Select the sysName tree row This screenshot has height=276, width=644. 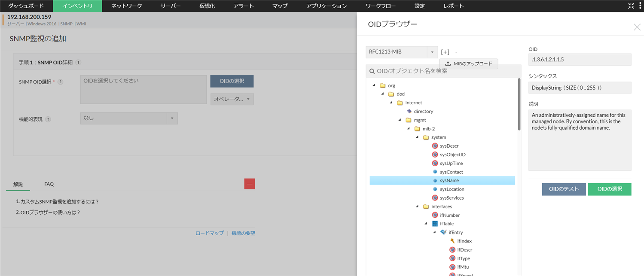[x=442, y=181]
